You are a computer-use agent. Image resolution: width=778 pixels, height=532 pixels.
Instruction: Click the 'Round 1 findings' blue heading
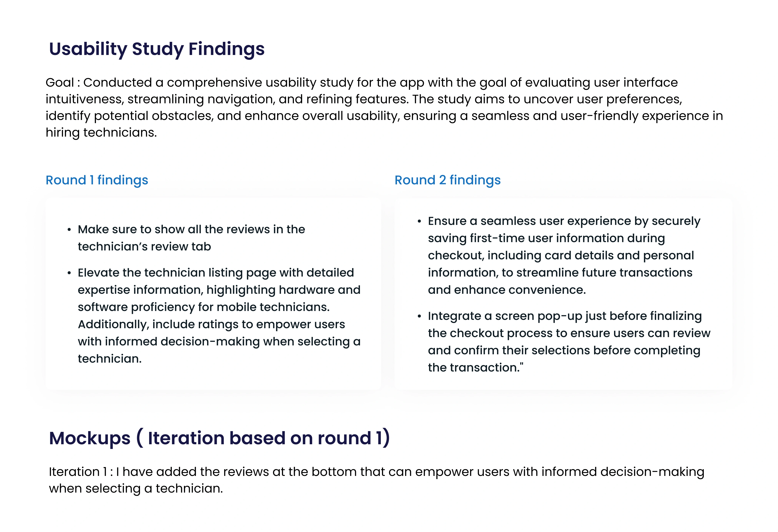(97, 180)
